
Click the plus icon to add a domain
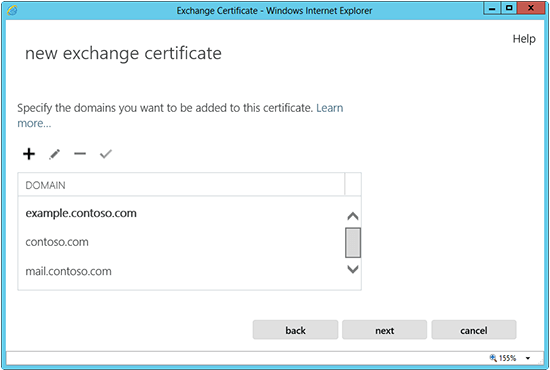29,154
